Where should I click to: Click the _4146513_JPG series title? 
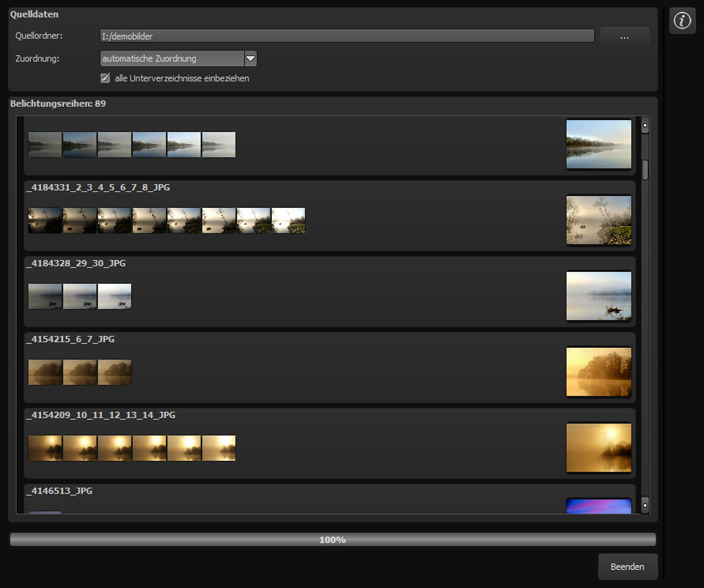(59, 491)
